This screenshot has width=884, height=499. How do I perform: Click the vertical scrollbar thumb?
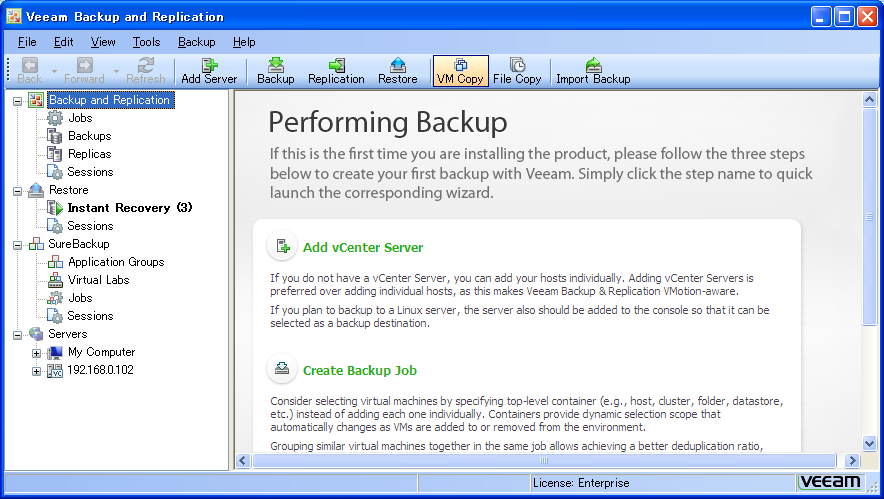[x=869, y=217]
